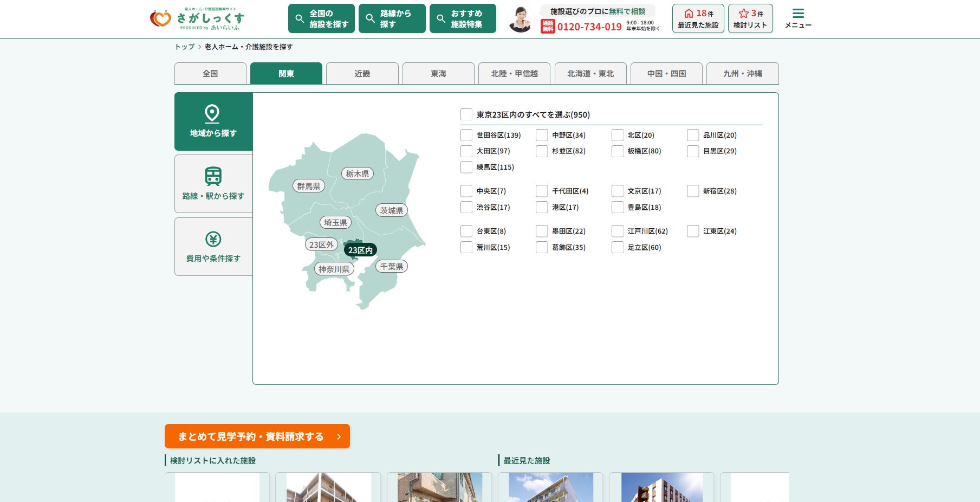Choose 千葉県 label on the map
Screen dimensions: 980x502
(391, 267)
